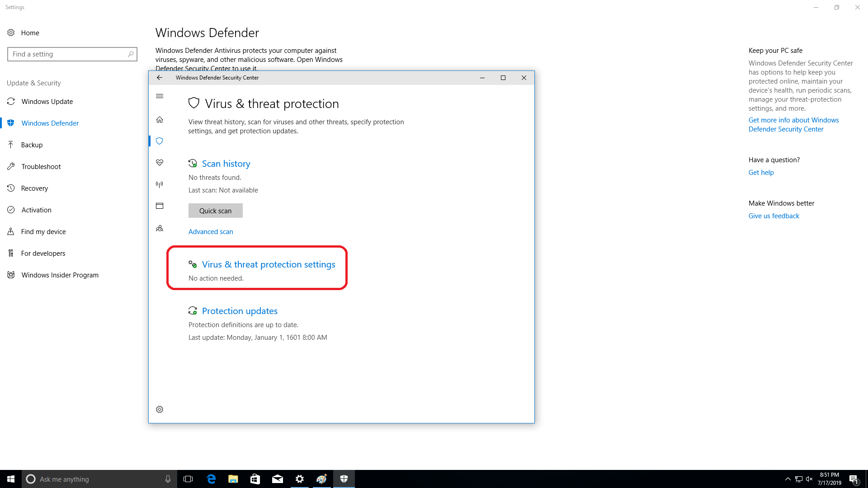Open Mail app from taskbar

coord(278,479)
